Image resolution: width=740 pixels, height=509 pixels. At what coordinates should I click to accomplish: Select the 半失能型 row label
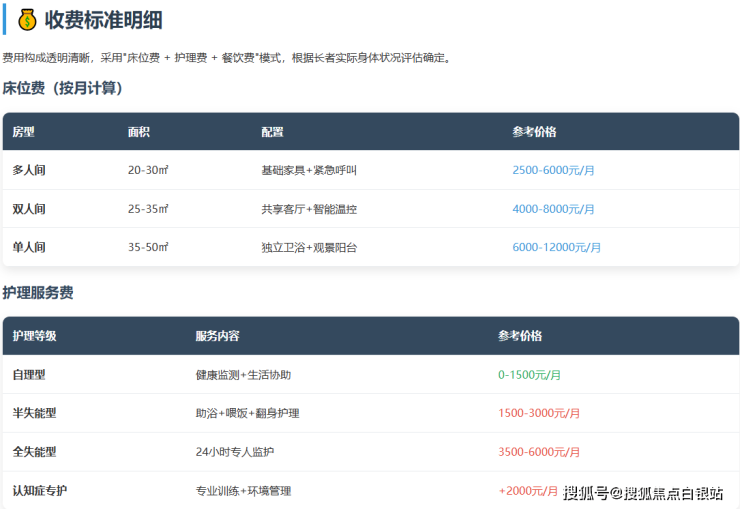[34, 413]
